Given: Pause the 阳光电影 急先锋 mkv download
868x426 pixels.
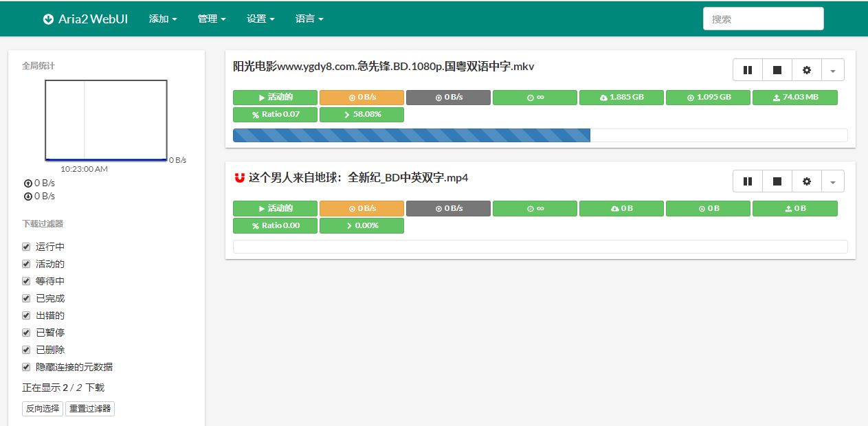Looking at the screenshot, I should (x=748, y=69).
